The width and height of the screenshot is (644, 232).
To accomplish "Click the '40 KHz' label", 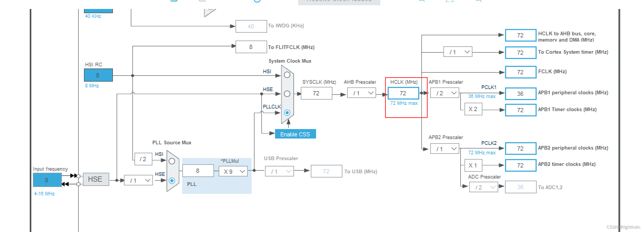I will click(93, 16).
